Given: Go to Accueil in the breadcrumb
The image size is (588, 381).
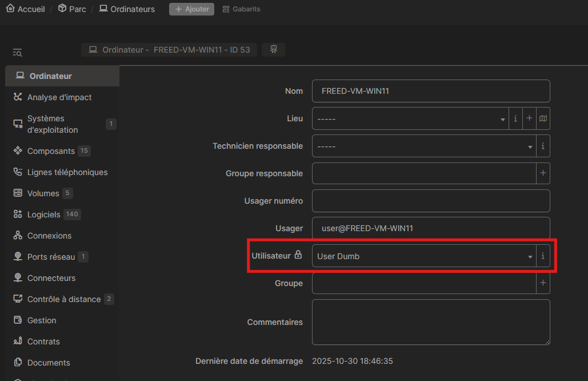Looking at the screenshot, I should 26,9.
